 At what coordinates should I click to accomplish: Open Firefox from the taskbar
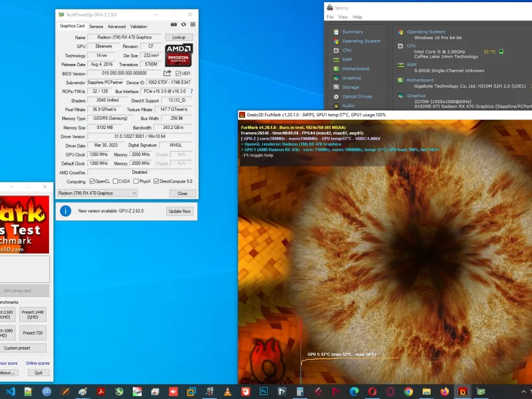[x=444, y=391]
